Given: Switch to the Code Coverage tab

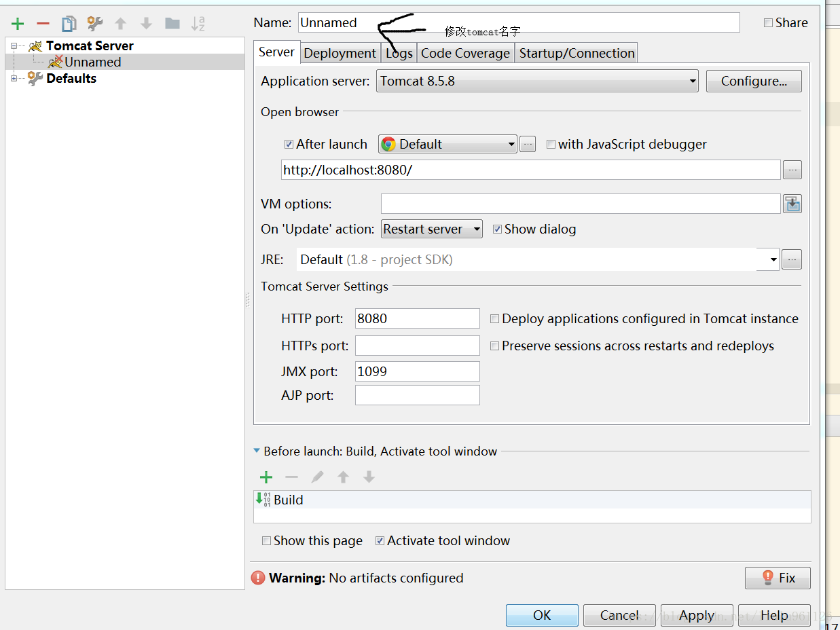Looking at the screenshot, I should coord(466,53).
